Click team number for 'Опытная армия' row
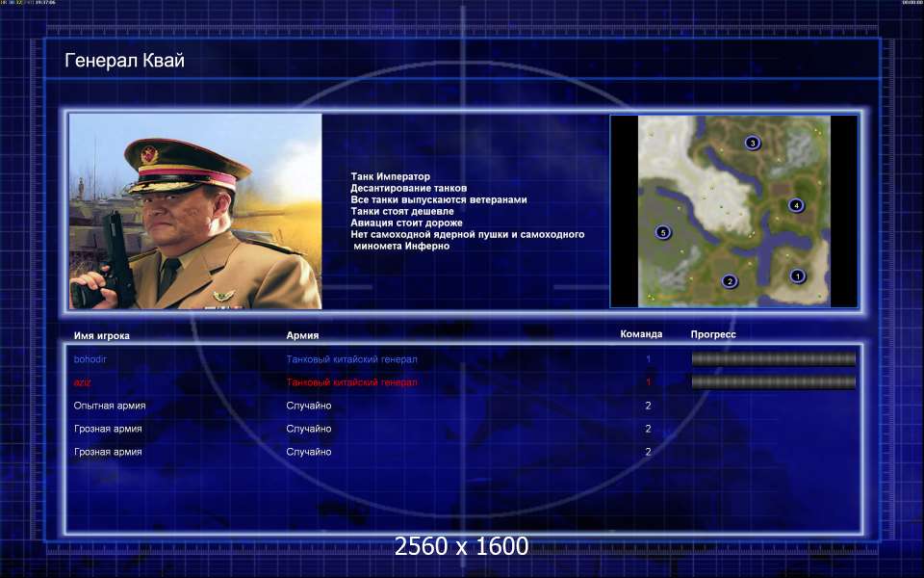The width and height of the screenshot is (924, 578). tap(648, 406)
